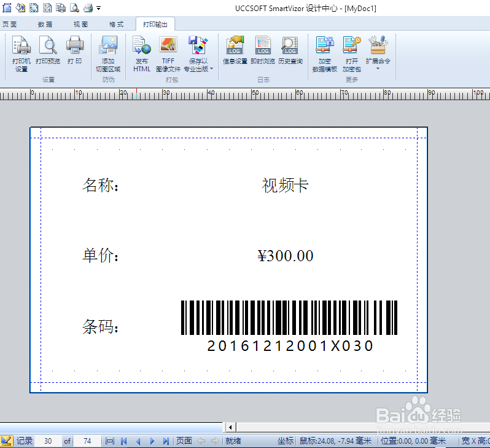Switch to the 视图 ribbon tab
This screenshot has width=490, height=448.
click(x=80, y=25)
